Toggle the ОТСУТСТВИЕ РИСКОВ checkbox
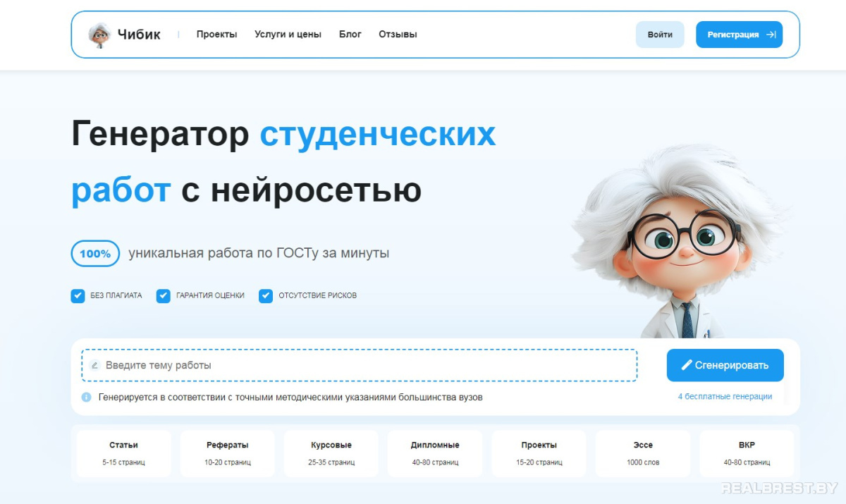The image size is (846, 504). click(x=266, y=295)
